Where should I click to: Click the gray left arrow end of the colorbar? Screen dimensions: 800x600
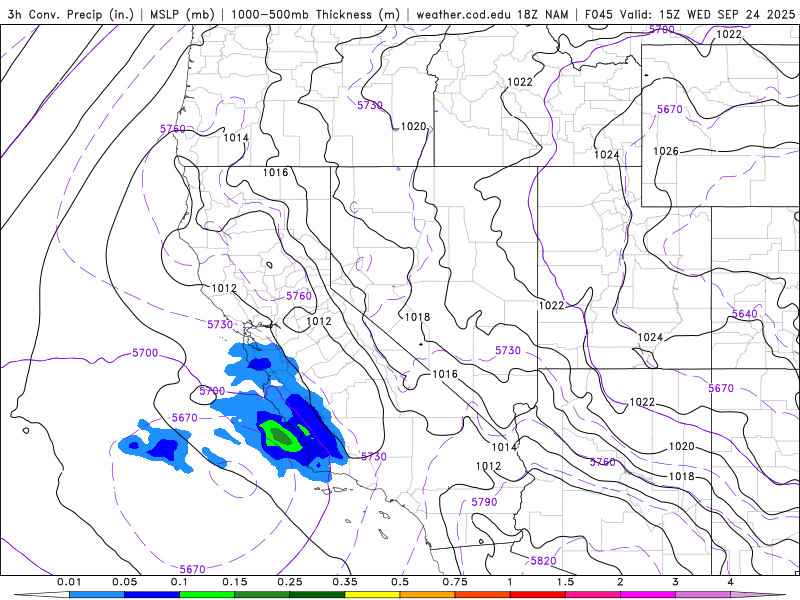click(42, 595)
